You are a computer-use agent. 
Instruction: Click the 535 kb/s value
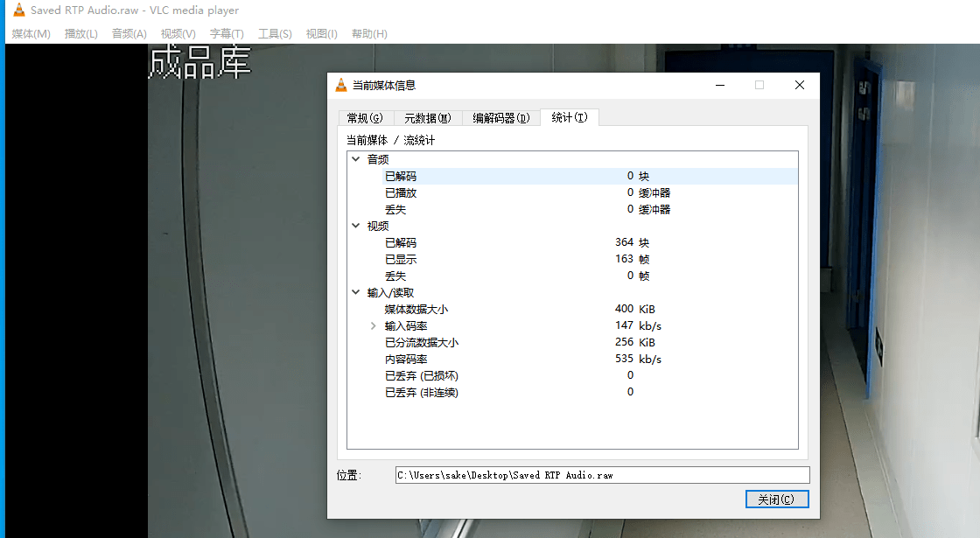click(638, 359)
